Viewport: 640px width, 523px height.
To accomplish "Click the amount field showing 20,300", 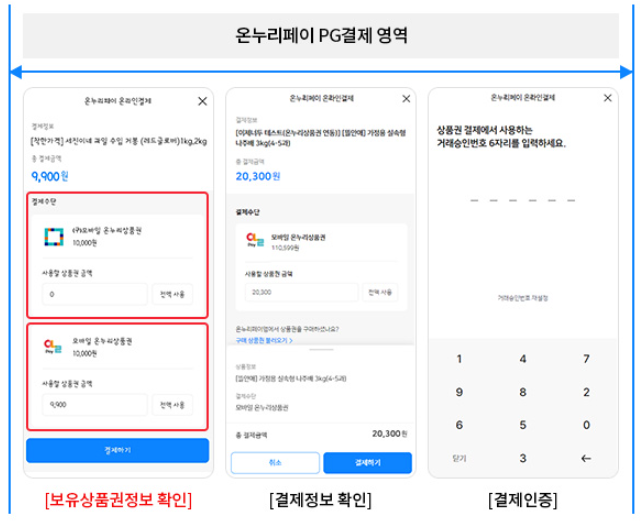I will click(x=301, y=292).
